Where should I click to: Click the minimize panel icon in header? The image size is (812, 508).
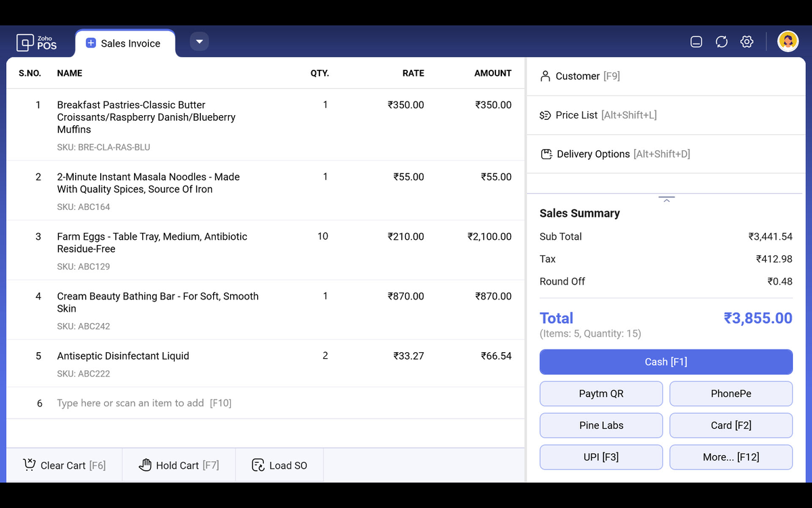click(x=696, y=42)
